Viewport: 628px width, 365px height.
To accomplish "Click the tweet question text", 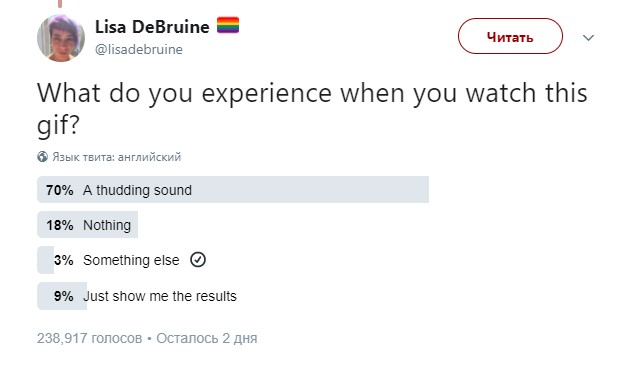I will [312, 108].
